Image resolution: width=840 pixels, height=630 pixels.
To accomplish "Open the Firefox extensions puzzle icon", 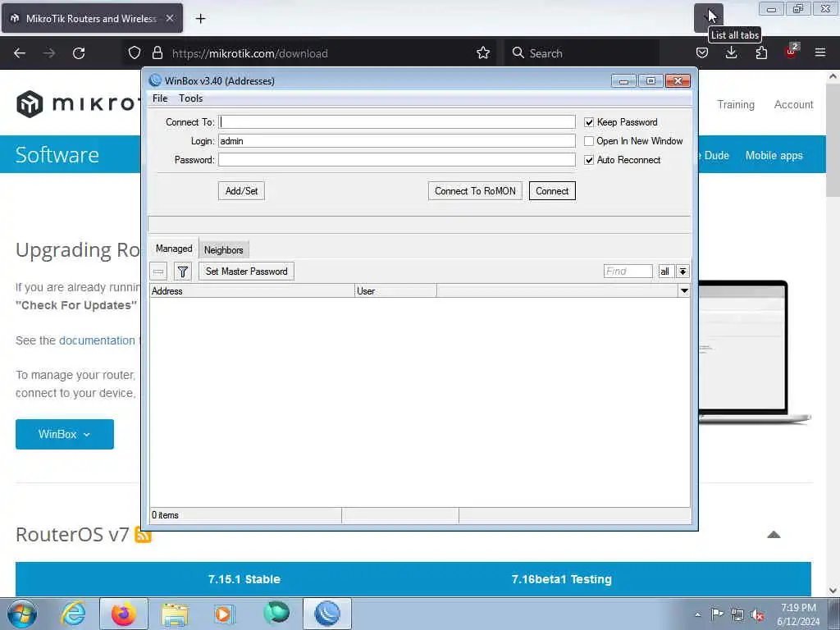I will pyautogui.click(x=761, y=53).
